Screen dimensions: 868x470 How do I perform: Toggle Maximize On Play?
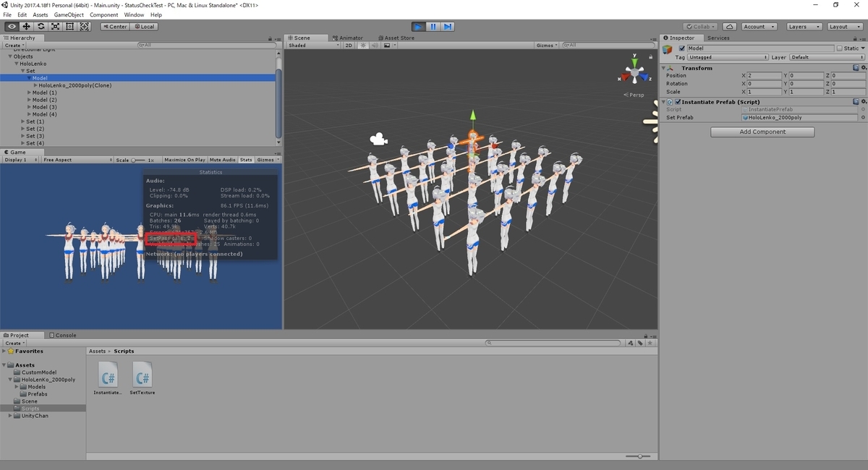185,160
